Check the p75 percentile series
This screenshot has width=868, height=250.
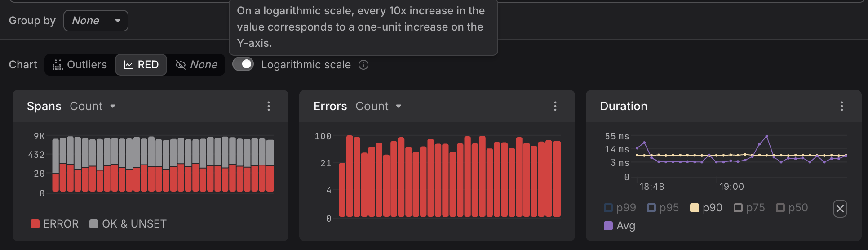[x=738, y=208]
